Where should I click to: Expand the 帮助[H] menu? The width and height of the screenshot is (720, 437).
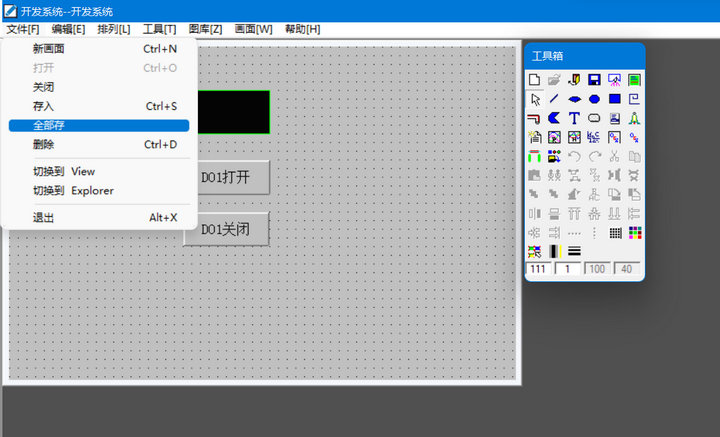pyautogui.click(x=302, y=29)
